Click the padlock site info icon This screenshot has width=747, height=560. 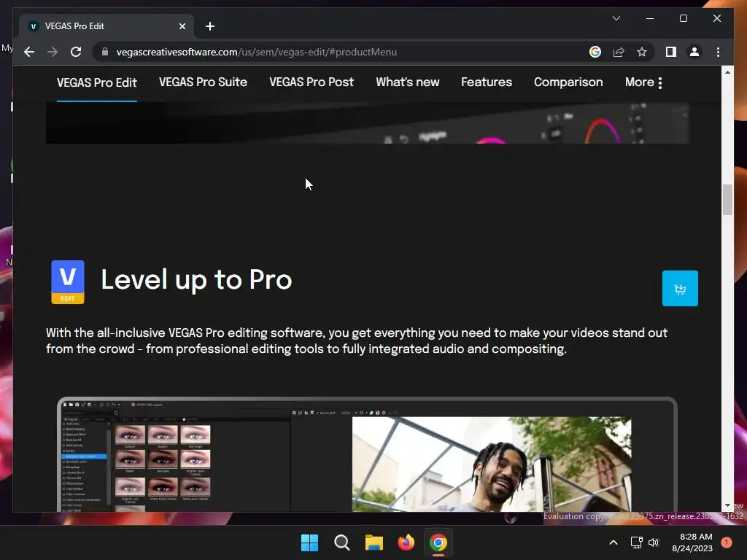tap(105, 52)
